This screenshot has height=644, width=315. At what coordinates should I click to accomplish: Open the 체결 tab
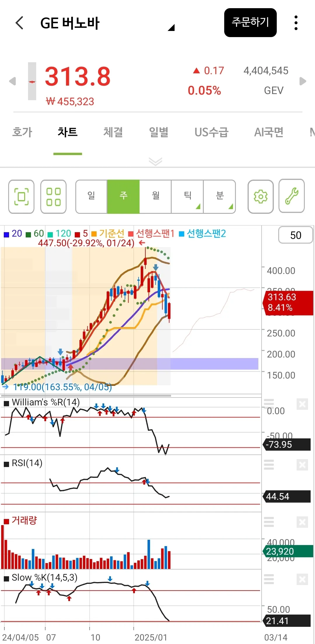(x=113, y=132)
